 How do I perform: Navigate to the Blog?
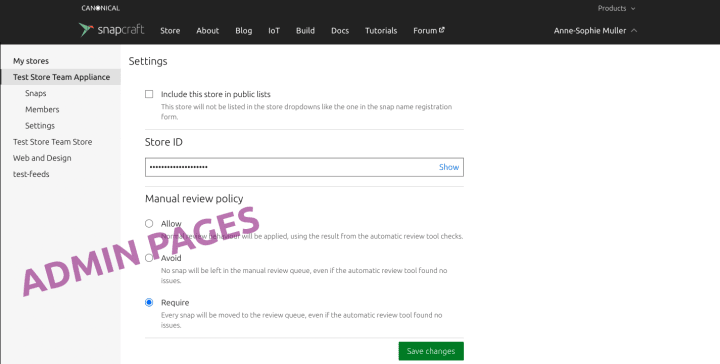(243, 31)
